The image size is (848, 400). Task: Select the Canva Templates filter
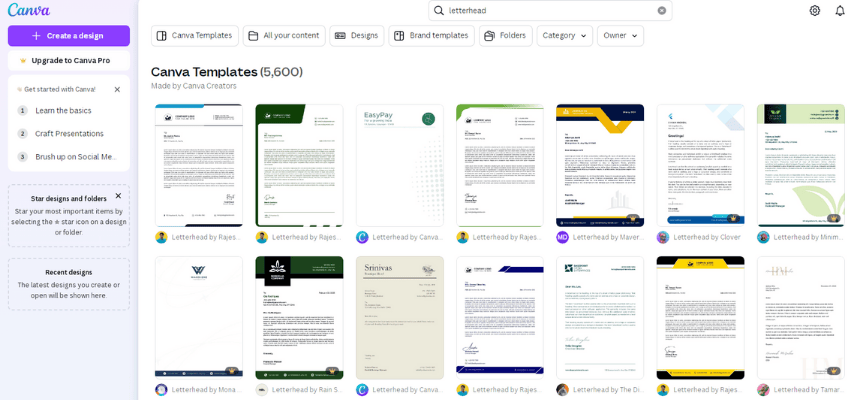coord(195,36)
